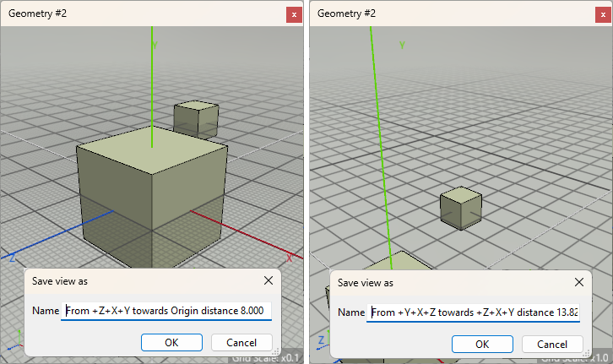Click Cancel in right Save view as dialog
The height and width of the screenshot is (364, 613).
tap(552, 344)
